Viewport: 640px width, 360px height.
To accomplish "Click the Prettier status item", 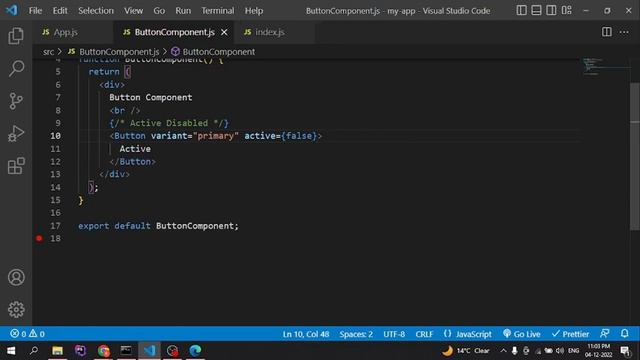I will pyautogui.click(x=570, y=334).
